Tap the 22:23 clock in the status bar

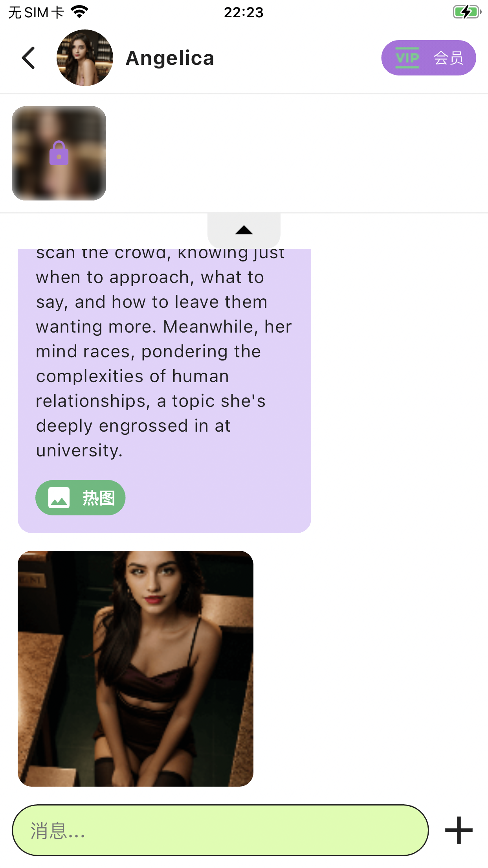point(244,12)
